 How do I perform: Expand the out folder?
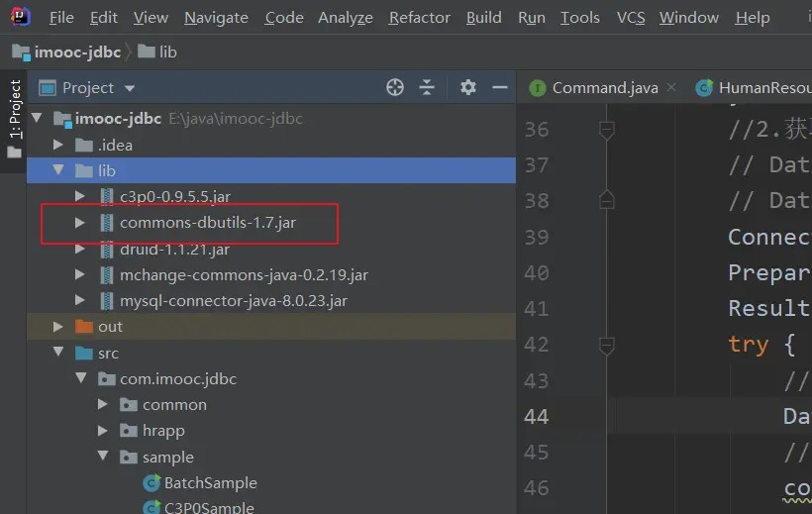coord(58,327)
